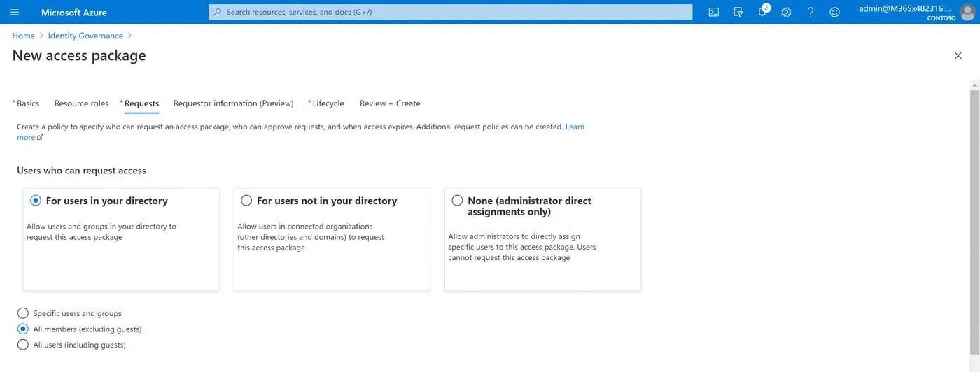This screenshot has height=372, width=980.
Task: Choose Specific users and groups option
Action: 23,313
